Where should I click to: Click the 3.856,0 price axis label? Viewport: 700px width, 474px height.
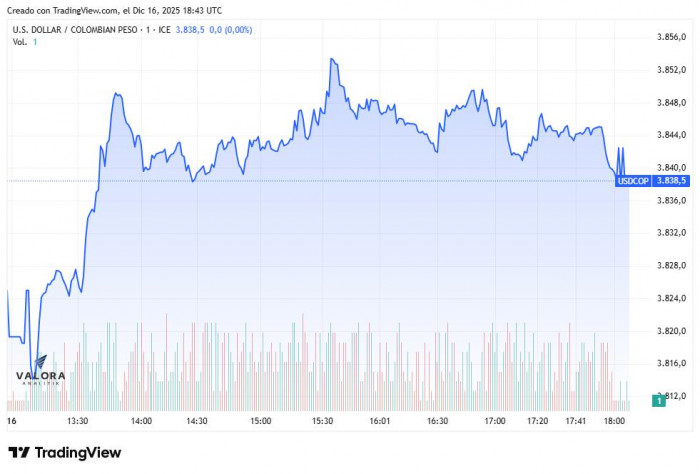pyautogui.click(x=669, y=37)
